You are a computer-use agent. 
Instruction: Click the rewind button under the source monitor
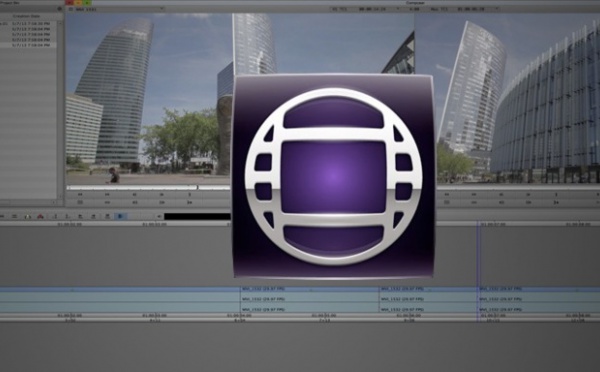point(80,194)
